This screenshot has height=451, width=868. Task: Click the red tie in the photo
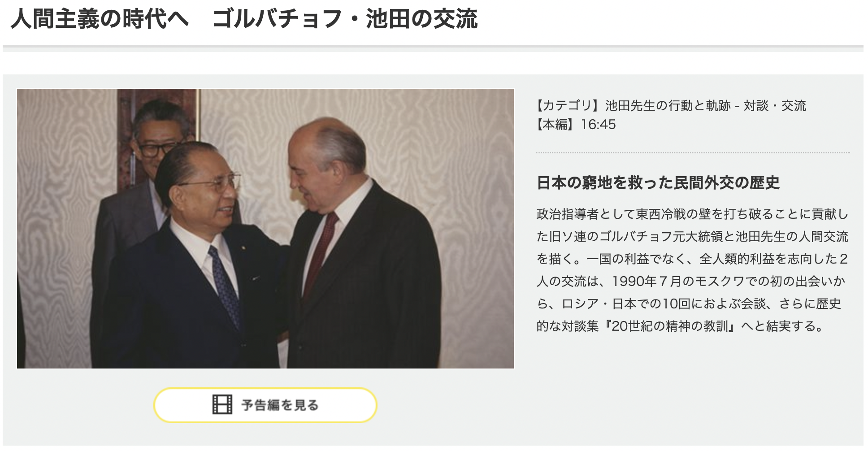coord(320,252)
